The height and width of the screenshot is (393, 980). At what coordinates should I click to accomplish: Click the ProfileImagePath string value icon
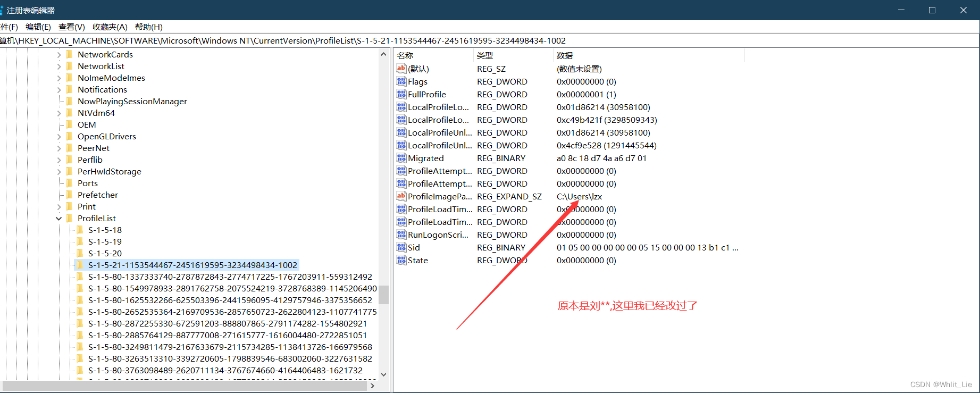coord(401,196)
